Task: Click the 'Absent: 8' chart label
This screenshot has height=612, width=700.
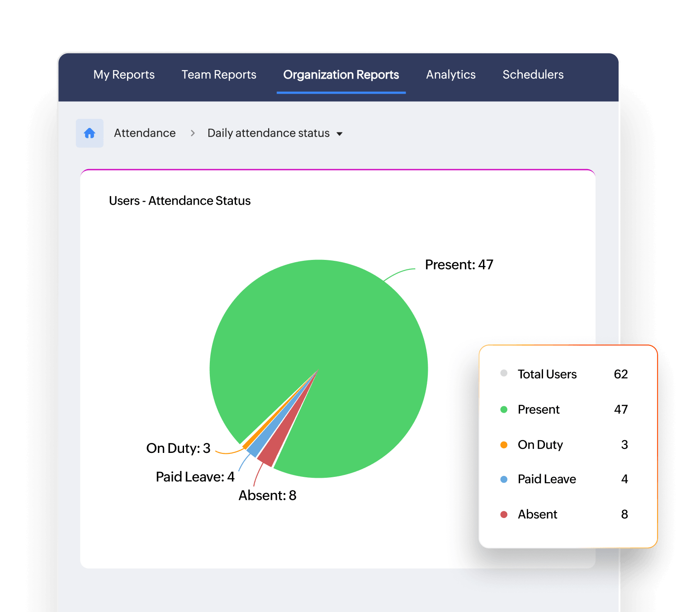Action: [x=267, y=495]
